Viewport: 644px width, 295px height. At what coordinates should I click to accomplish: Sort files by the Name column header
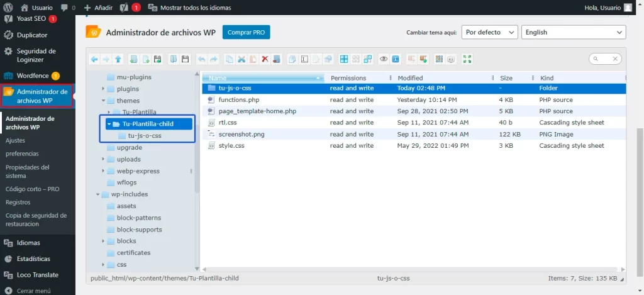[x=264, y=77]
